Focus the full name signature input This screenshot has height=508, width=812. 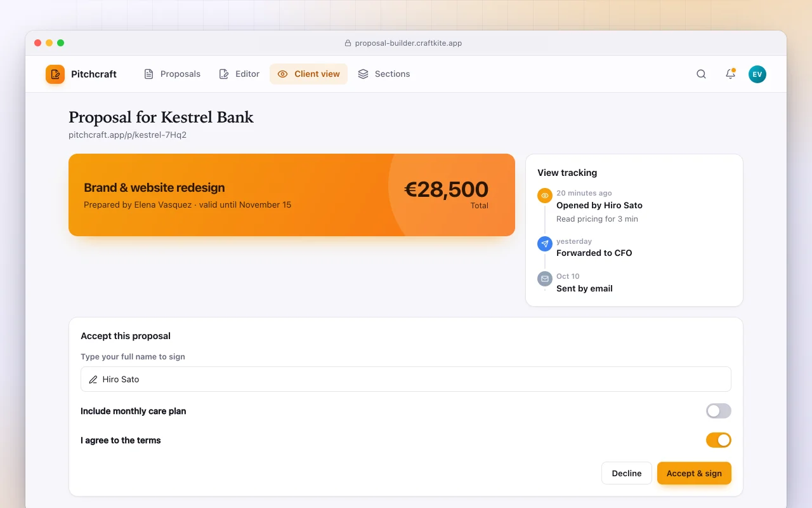(x=406, y=379)
